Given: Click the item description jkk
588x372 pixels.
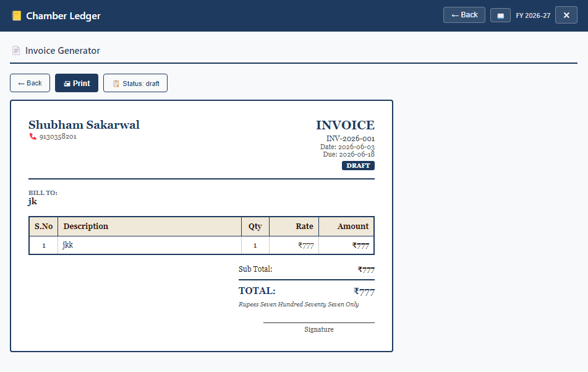Looking at the screenshot, I should [x=68, y=244].
